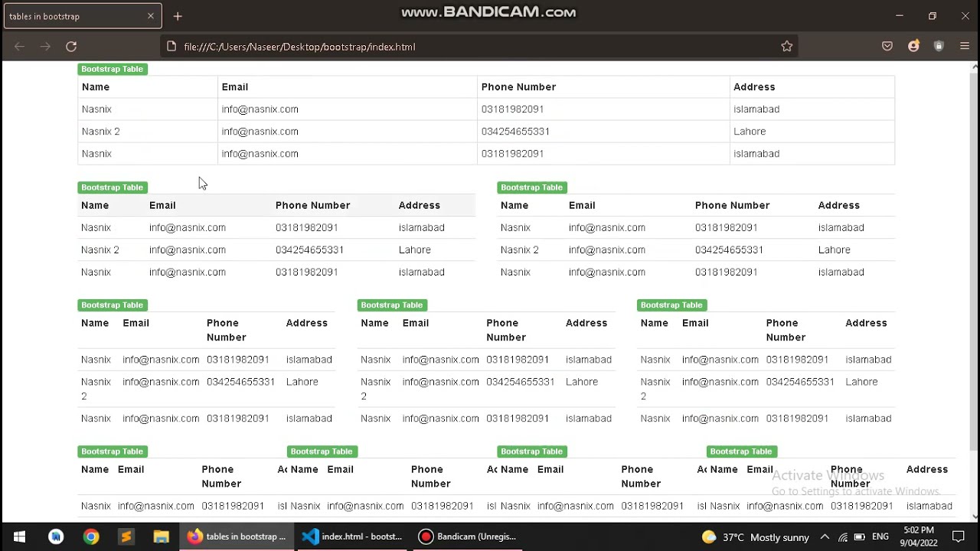Image resolution: width=980 pixels, height=551 pixels.
Task: Close the 'tables in bootstrap' tab
Action: [151, 16]
